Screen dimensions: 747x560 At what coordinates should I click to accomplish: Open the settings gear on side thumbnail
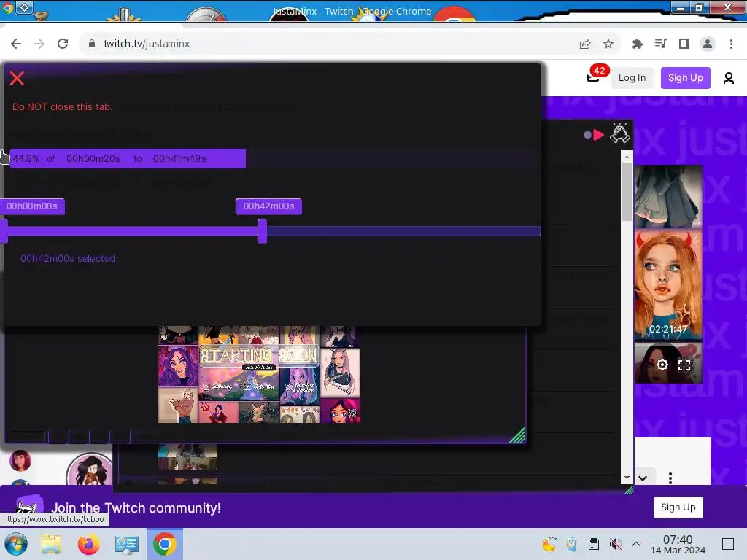tap(662, 365)
